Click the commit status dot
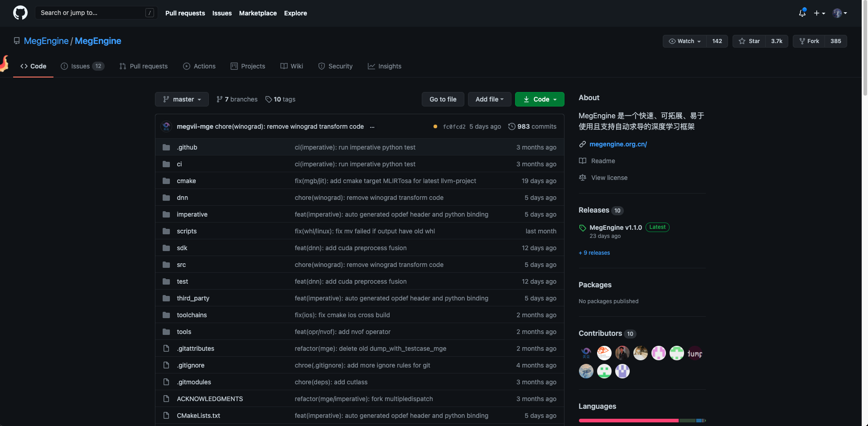Image resolution: width=868 pixels, height=426 pixels. coord(435,126)
